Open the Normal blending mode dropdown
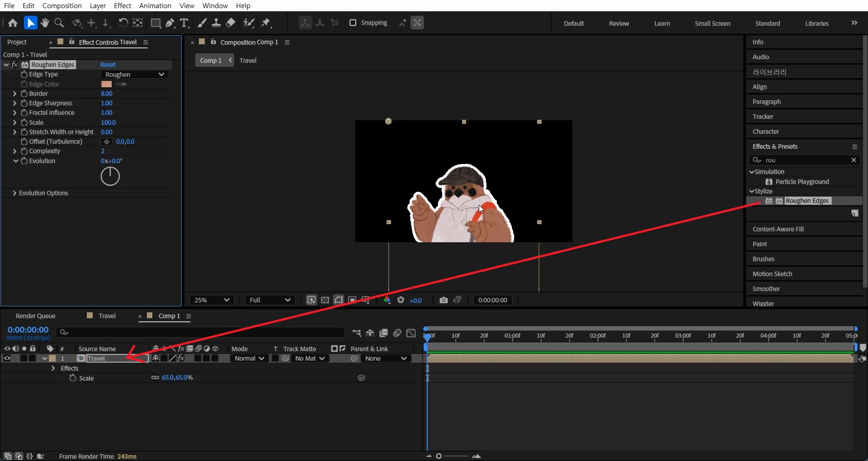 coord(249,358)
